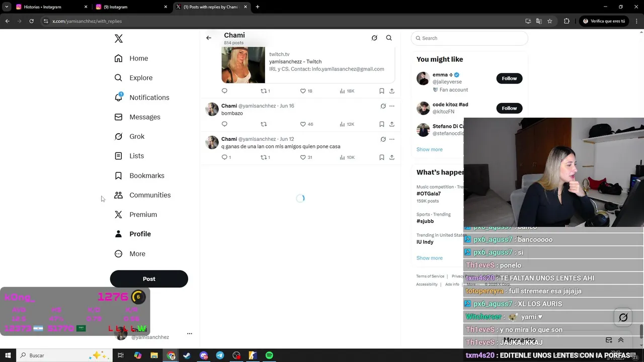
Task: View analytics of the post with 18K views
Action: (x=347, y=91)
